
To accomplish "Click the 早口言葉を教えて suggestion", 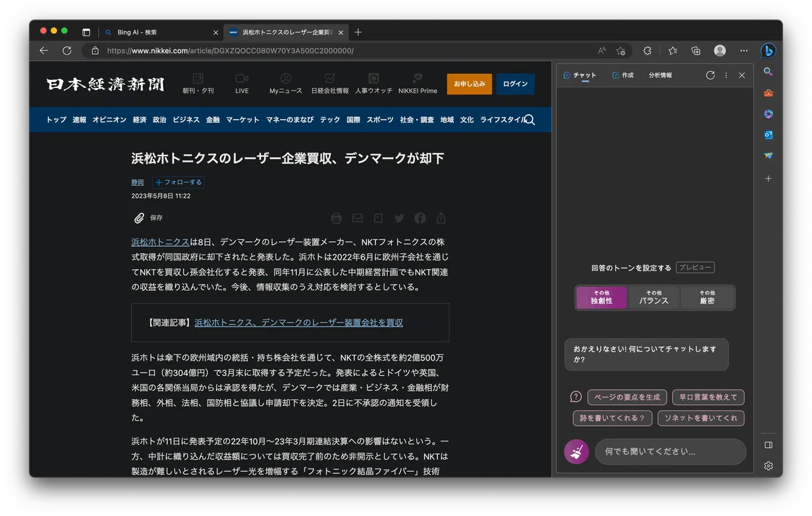I will coord(708,397).
